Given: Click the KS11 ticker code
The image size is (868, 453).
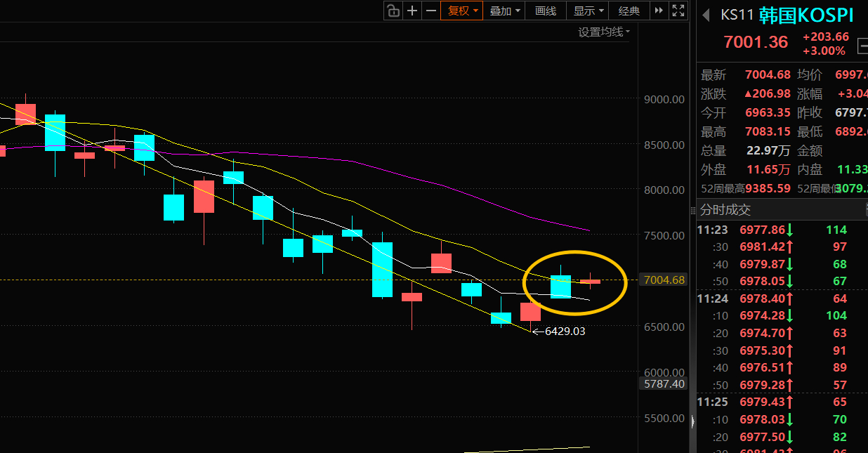Looking at the screenshot, I should point(738,15).
